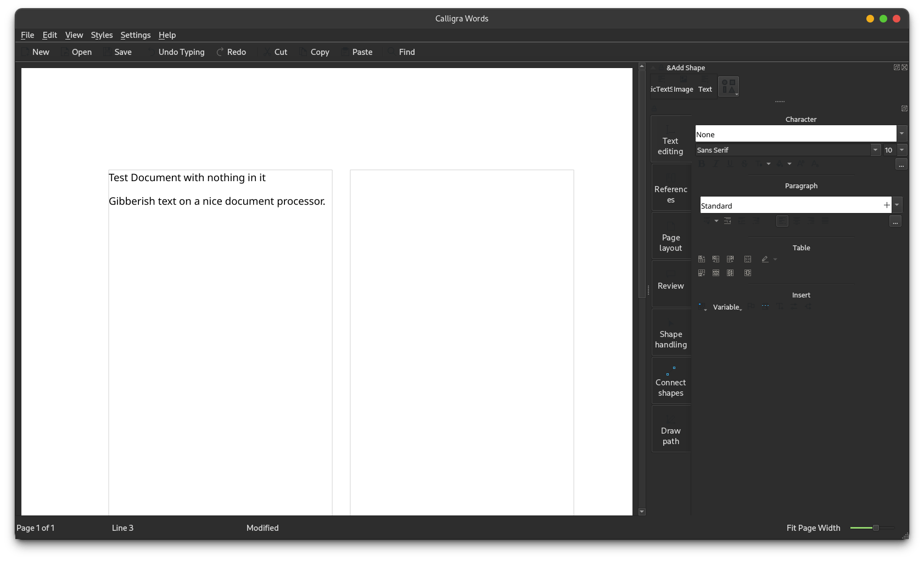Open the Styles menu
Screen dimensions: 924x561
(x=102, y=35)
